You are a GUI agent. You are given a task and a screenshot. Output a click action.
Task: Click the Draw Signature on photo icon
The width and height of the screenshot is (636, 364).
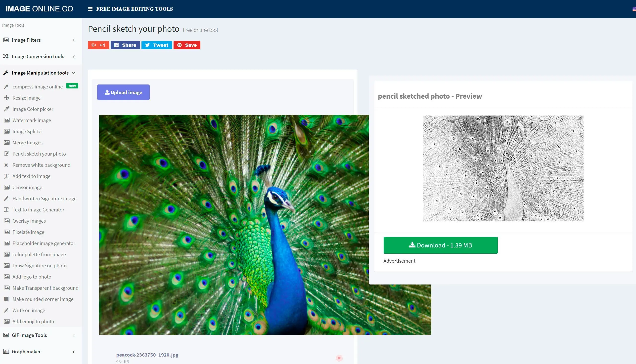click(x=6, y=265)
